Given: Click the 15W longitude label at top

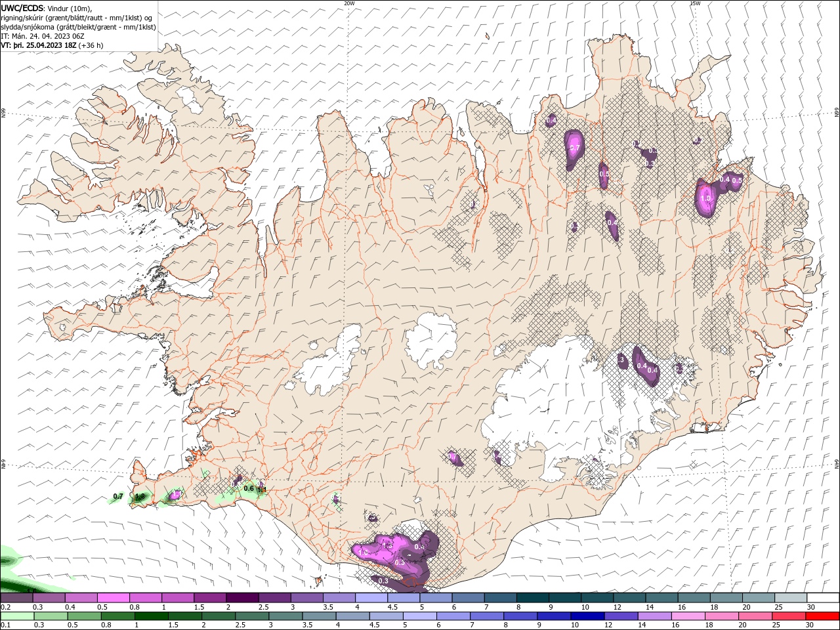Looking at the screenshot, I should (x=695, y=3).
